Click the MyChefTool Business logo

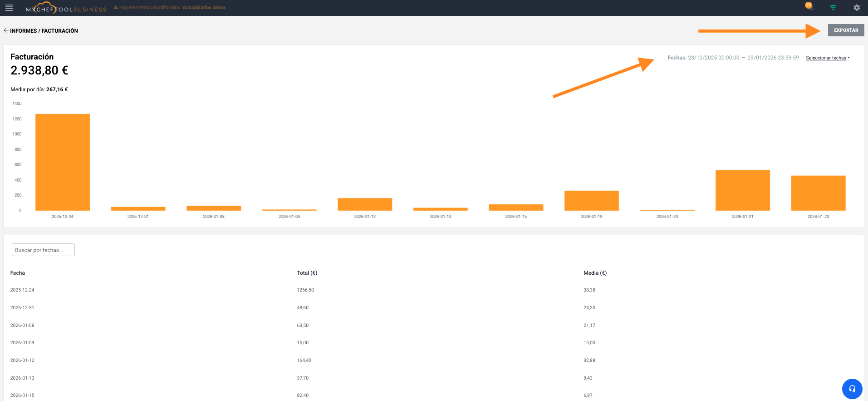pyautogui.click(x=66, y=8)
